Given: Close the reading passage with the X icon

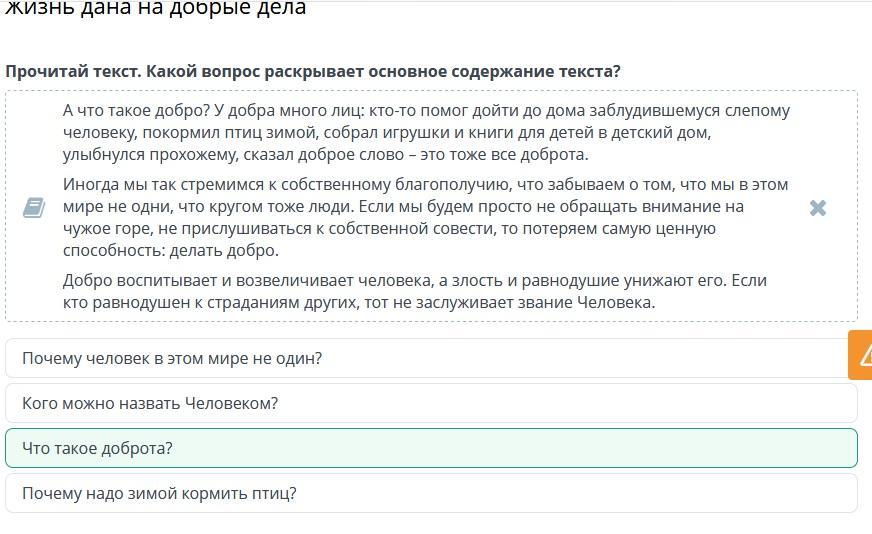Looking at the screenshot, I should tap(817, 208).
